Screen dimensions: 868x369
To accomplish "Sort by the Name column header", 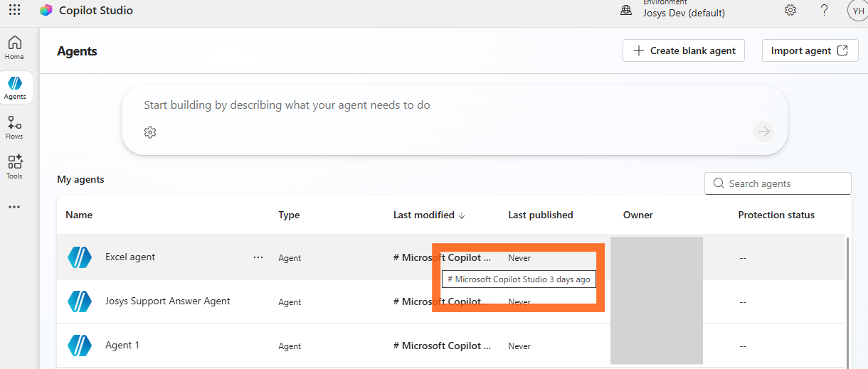I will [x=79, y=215].
